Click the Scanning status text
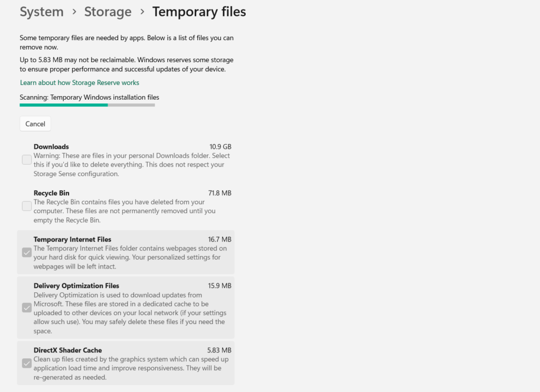Image resolution: width=540 pixels, height=392 pixels. (x=89, y=98)
